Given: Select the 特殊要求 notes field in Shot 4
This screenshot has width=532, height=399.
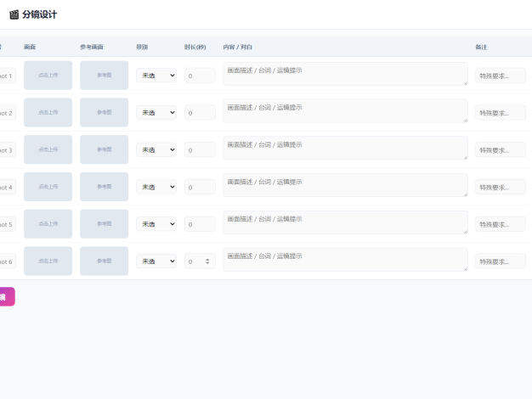Looking at the screenshot, I should tap(501, 187).
